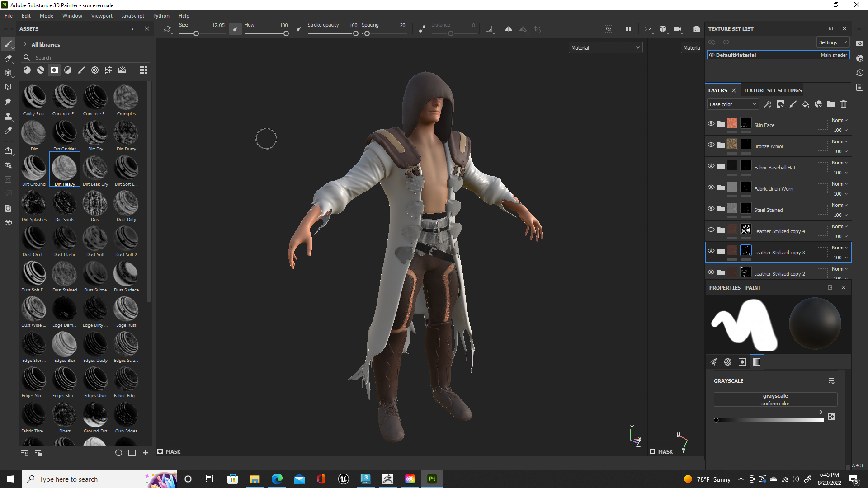Adjust the Flow slider
The height and width of the screenshot is (488, 868).
(x=266, y=33)
